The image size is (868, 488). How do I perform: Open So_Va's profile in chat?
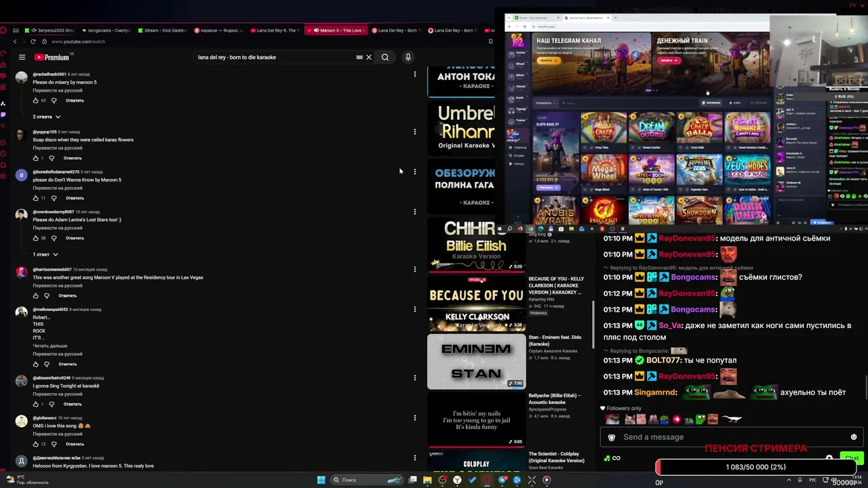point(671,326)
